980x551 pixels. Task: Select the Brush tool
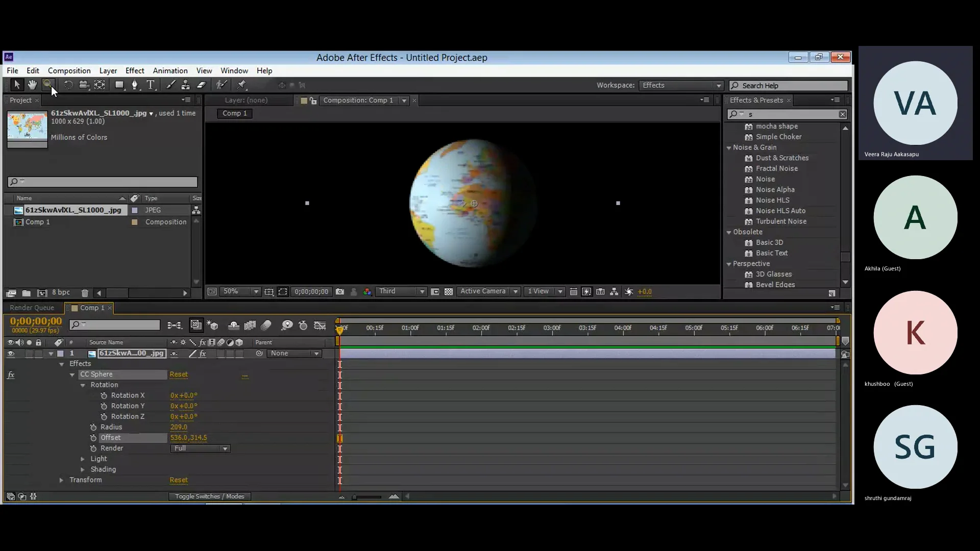pyautogui.click(x=170, y=85)
